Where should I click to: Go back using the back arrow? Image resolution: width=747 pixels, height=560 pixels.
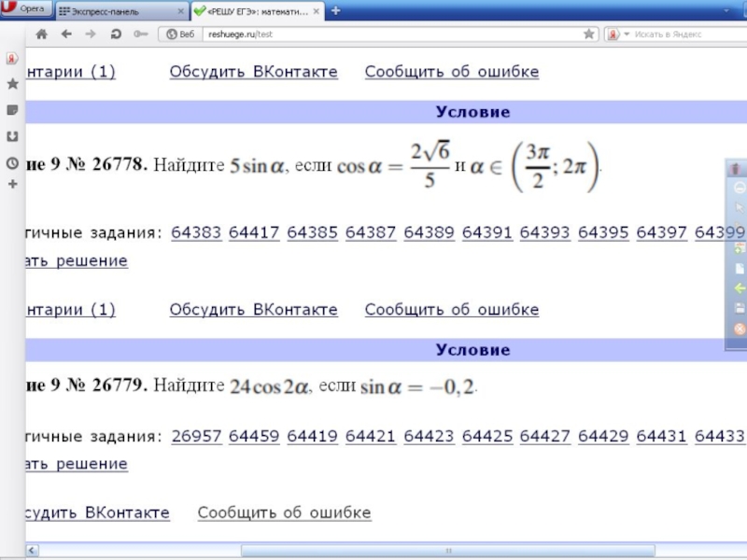(x=66, y=34)
